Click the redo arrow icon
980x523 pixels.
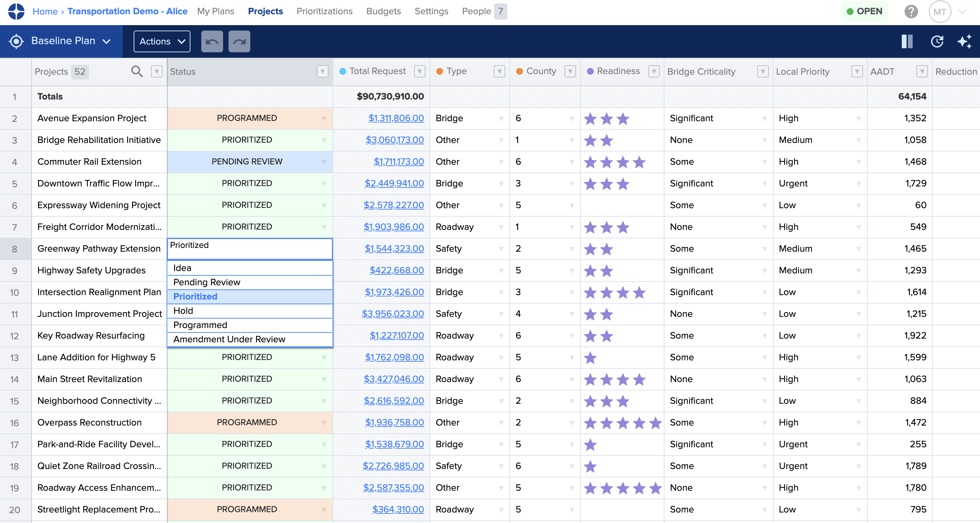(x=239, y=41)
